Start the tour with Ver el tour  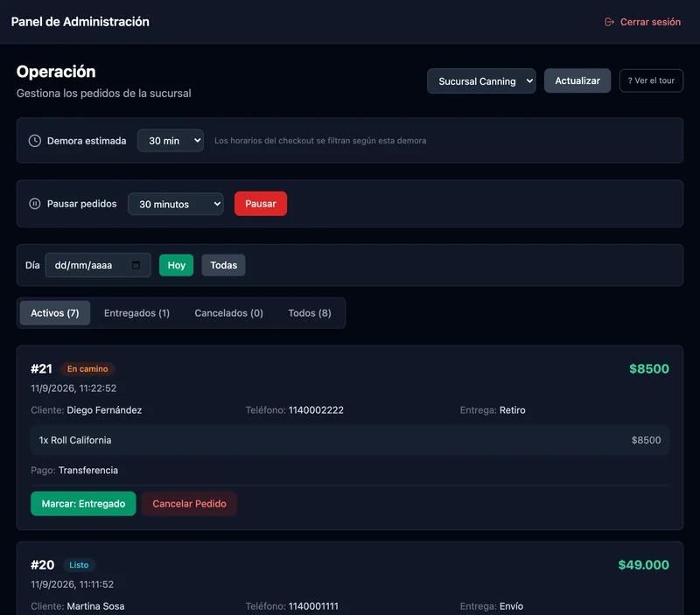click(651, 80)
